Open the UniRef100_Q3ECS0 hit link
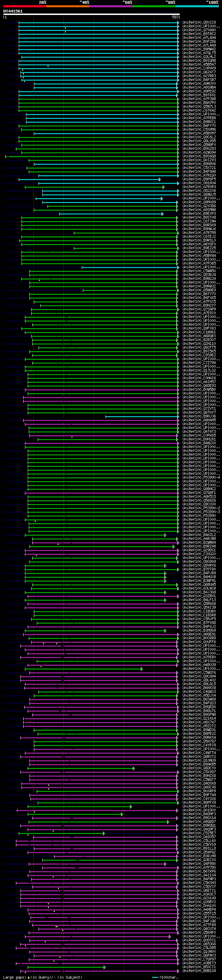The height and width of the screenshot is (980, 222). [x=199, y=860]
